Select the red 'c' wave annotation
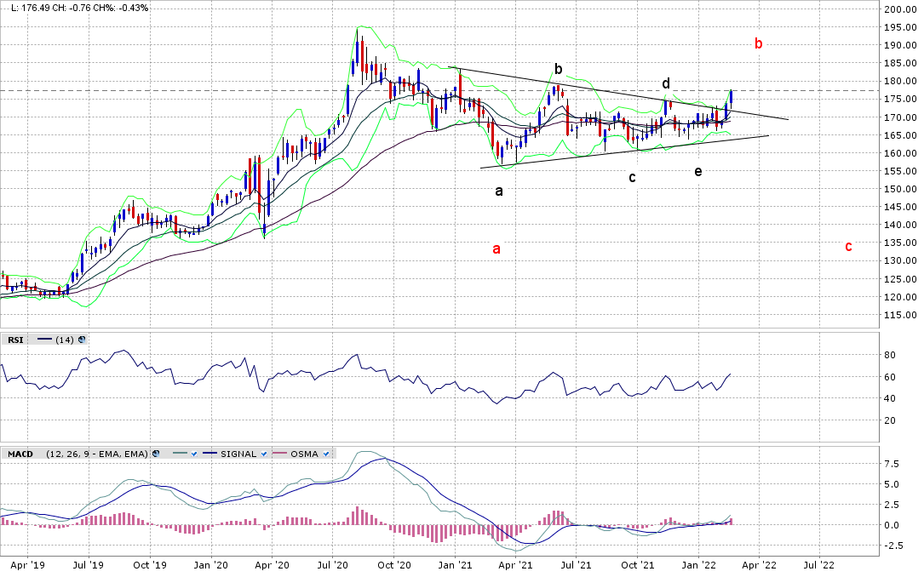Image resolution: width=924 pixels, height=577 pixels. pyautogui.click(x=848, y=246)
